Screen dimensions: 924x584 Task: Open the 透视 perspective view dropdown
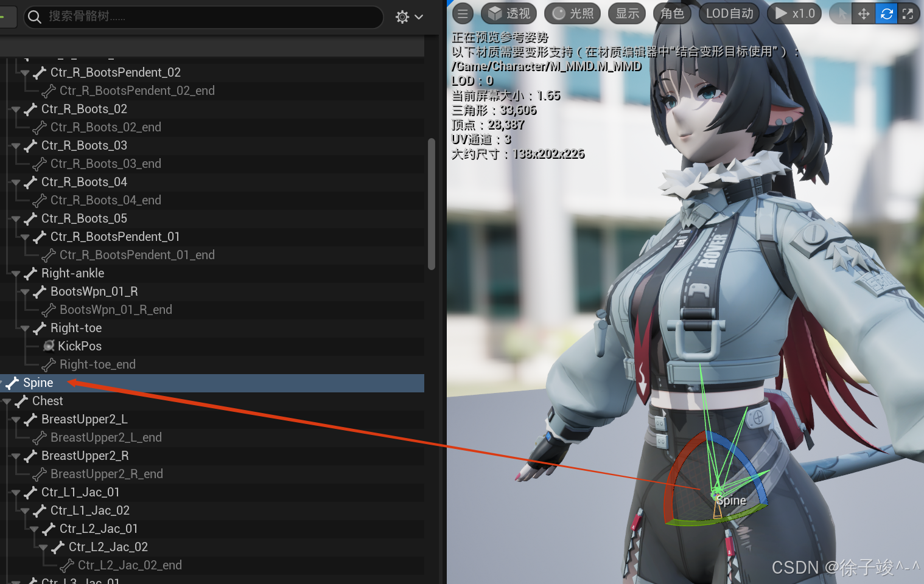pos(510,13)
